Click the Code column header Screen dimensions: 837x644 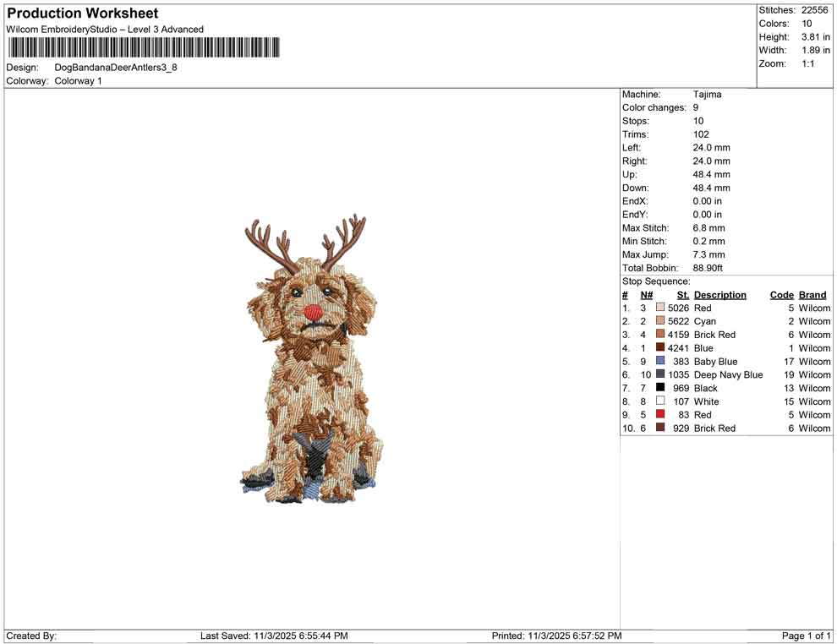point(782,294)
